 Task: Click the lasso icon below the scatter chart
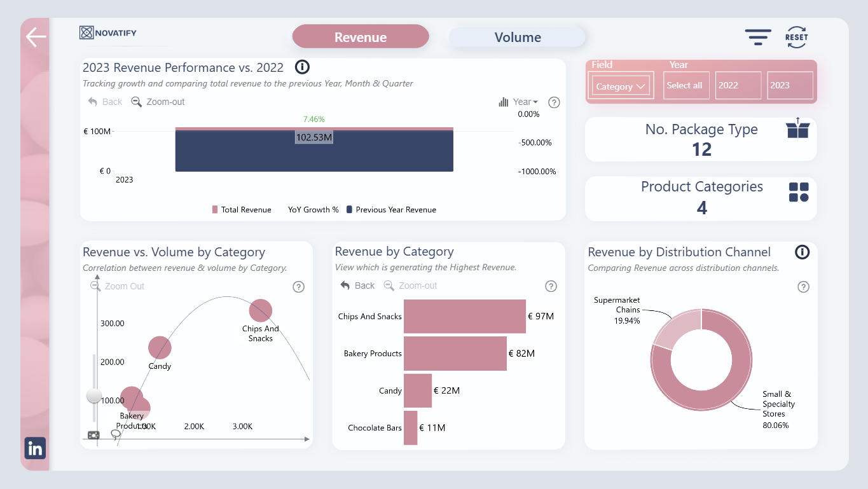coord(115,435)
